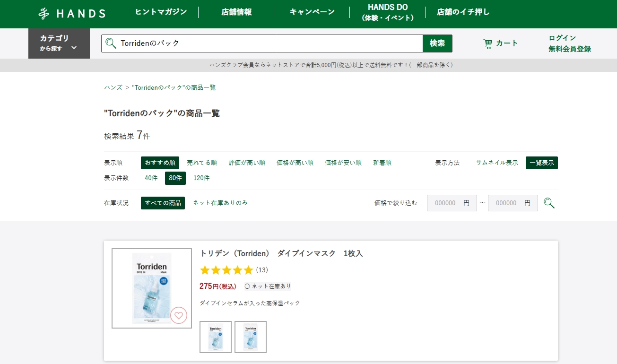Click the (13) review count
Viewport: 617px width, 364px height.
[x=262, y=270]
